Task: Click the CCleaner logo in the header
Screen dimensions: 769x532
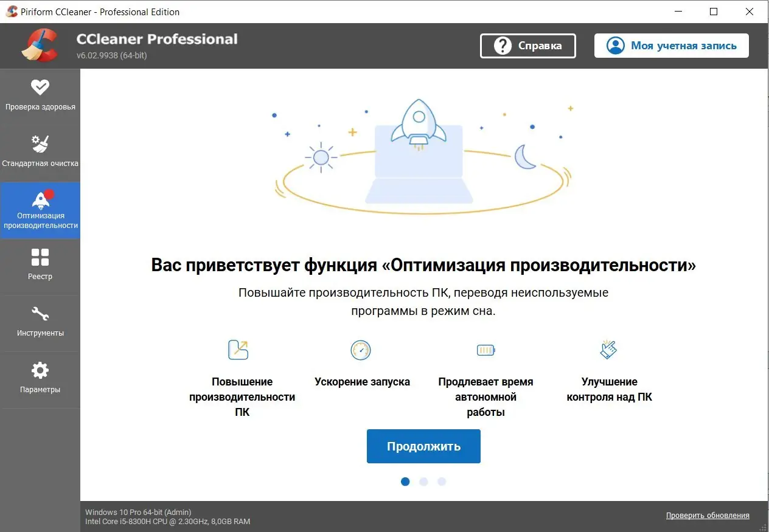Action: [39, 45]
